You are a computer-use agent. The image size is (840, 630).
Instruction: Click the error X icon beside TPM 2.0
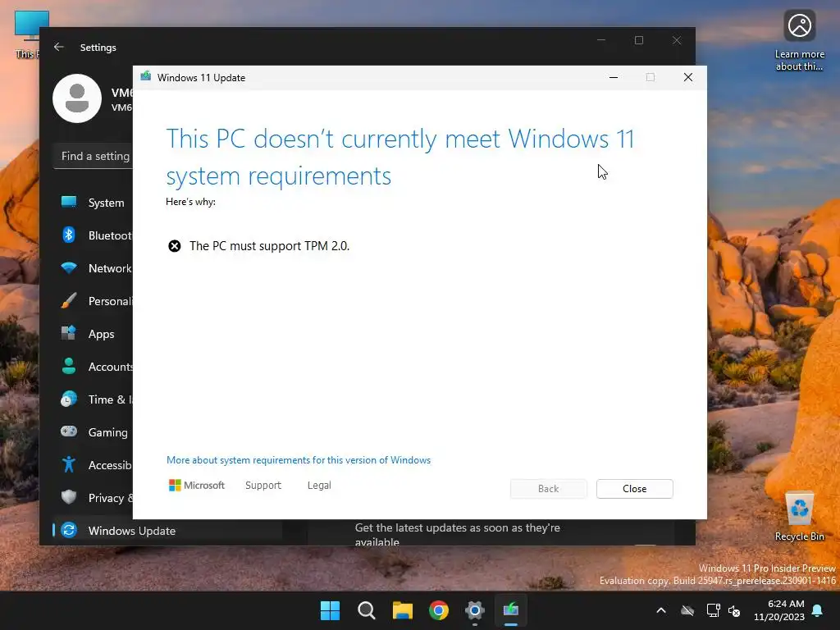point(175,246)
